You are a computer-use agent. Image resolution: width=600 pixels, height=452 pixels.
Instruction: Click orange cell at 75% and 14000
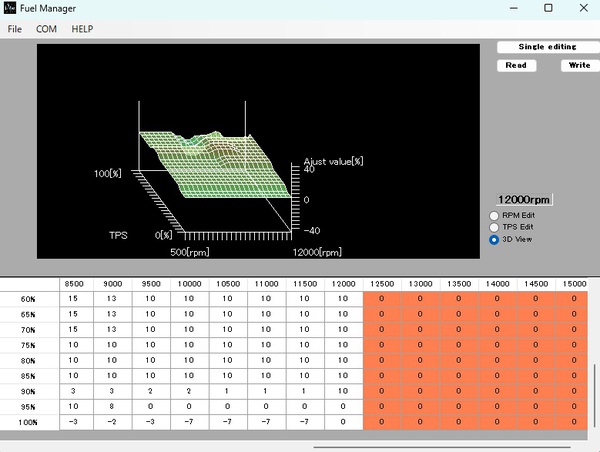(497, 345)
